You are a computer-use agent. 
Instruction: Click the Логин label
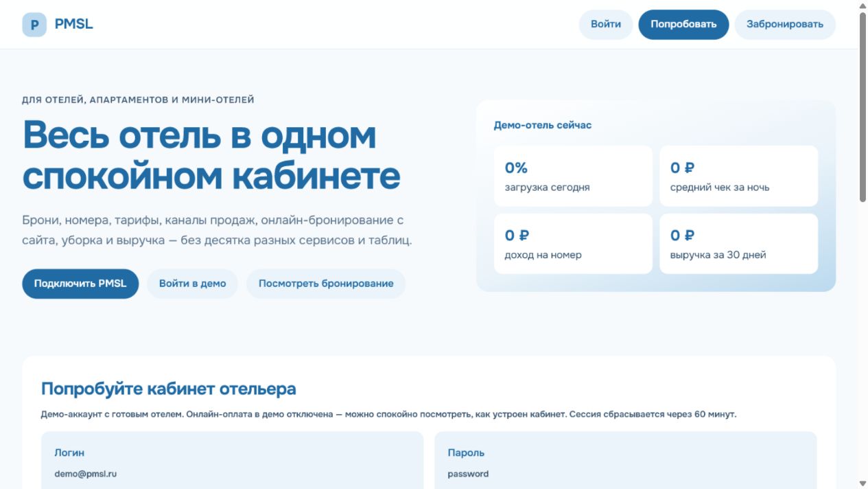[69, 453]
